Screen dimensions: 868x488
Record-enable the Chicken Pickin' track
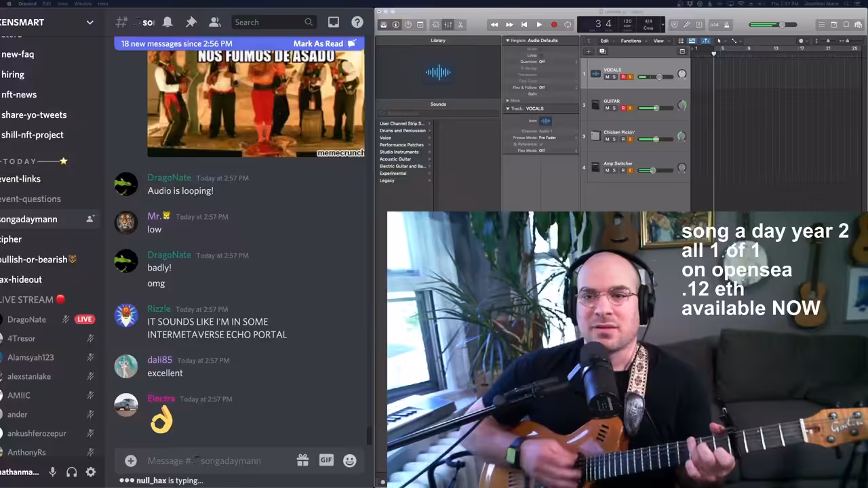coord(623,140)
